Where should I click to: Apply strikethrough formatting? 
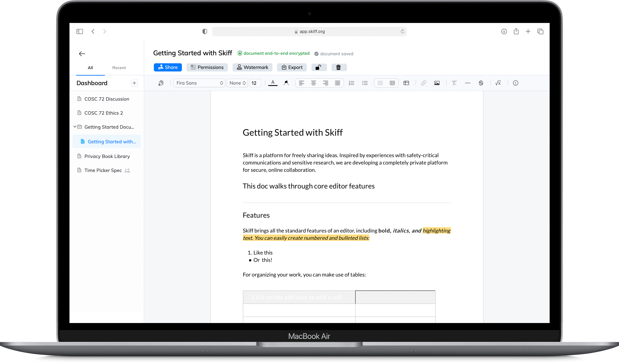[481, 83]
